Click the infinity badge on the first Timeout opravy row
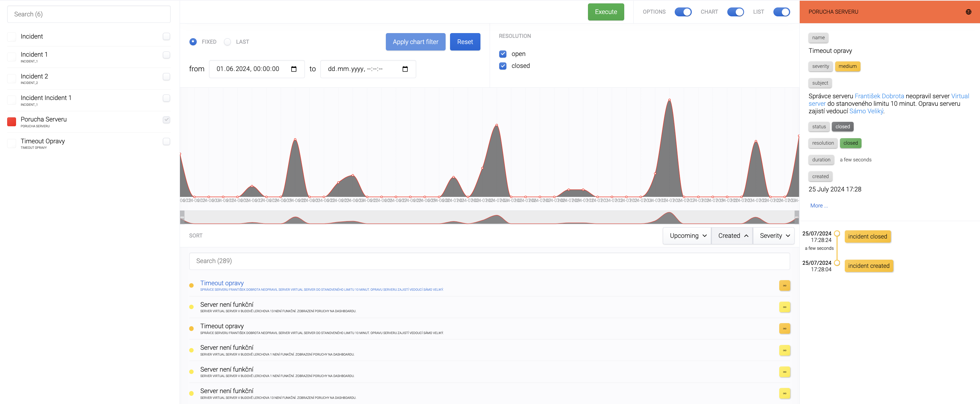The height and width of the screenshot is (404, 980). 784,285
